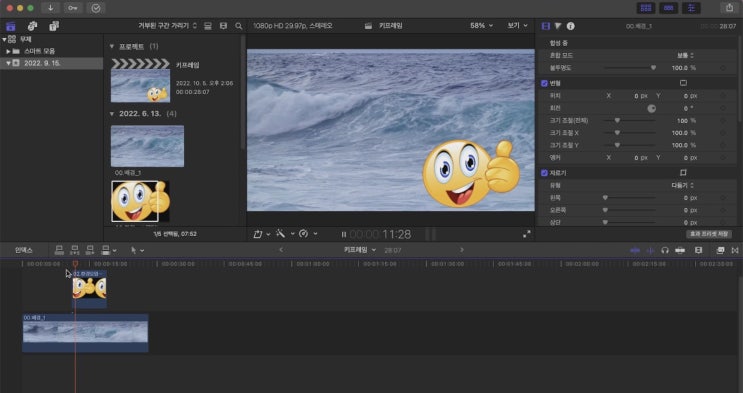This screenshot has width=743, height=393.
Task: Toggle video and audio skimming button
Action: coord(635,250)
